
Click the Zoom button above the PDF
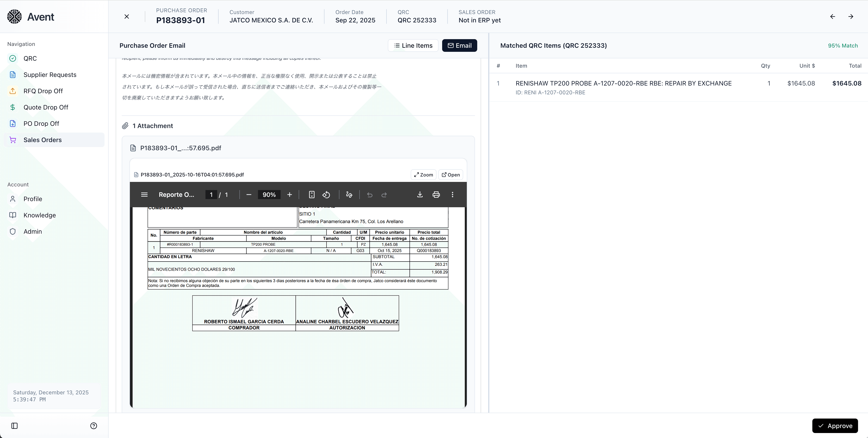(x=423, y=175)
